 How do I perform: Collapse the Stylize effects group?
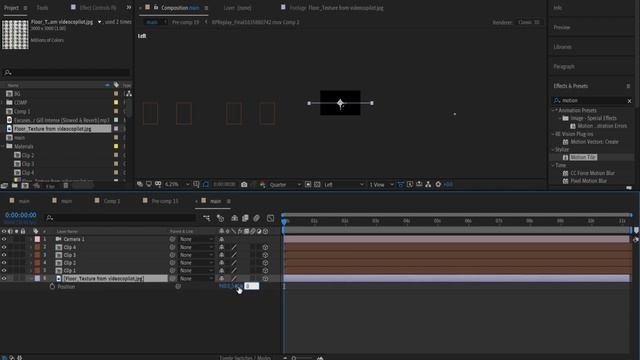coord(554,150)
